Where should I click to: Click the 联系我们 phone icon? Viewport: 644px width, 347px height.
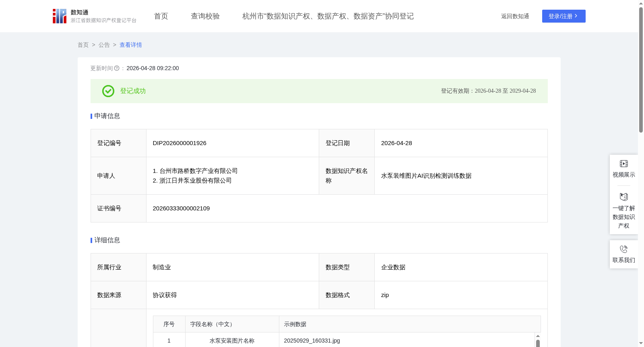pyautogui.click(x=624, y=249)
